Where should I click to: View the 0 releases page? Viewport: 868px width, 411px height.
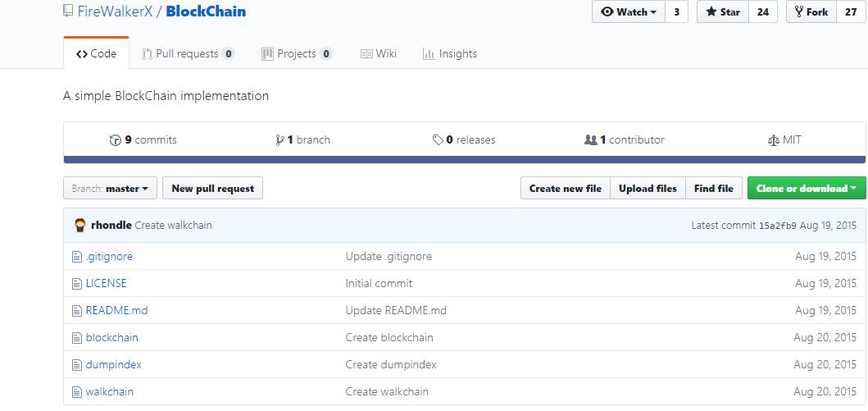[x=464, y=139]
